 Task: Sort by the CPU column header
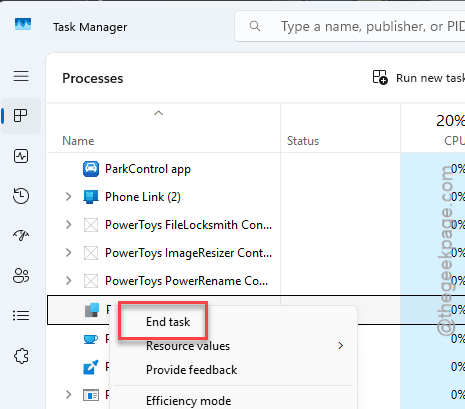454,141
